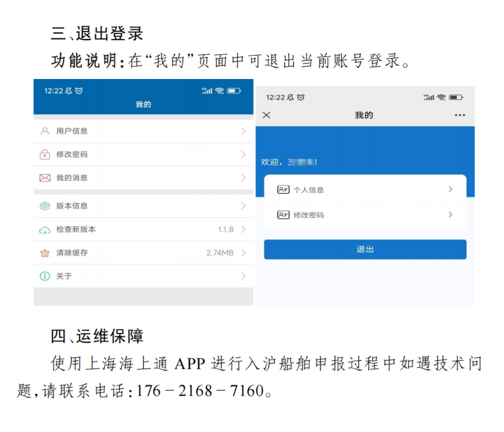Expand right panel 修改密码 chevron

tap(450, 215)
